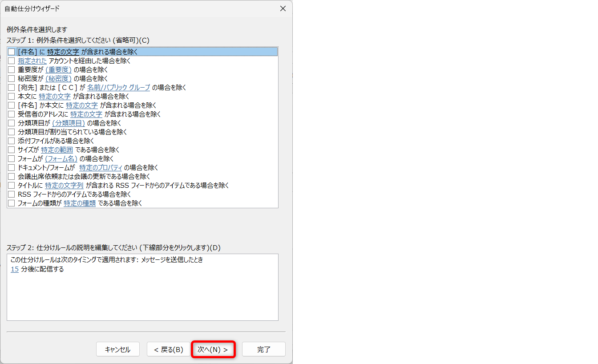Viewport: 598px width, 364px height.
Task: Click the 15 minutes delay link
Action: point(15,269)
